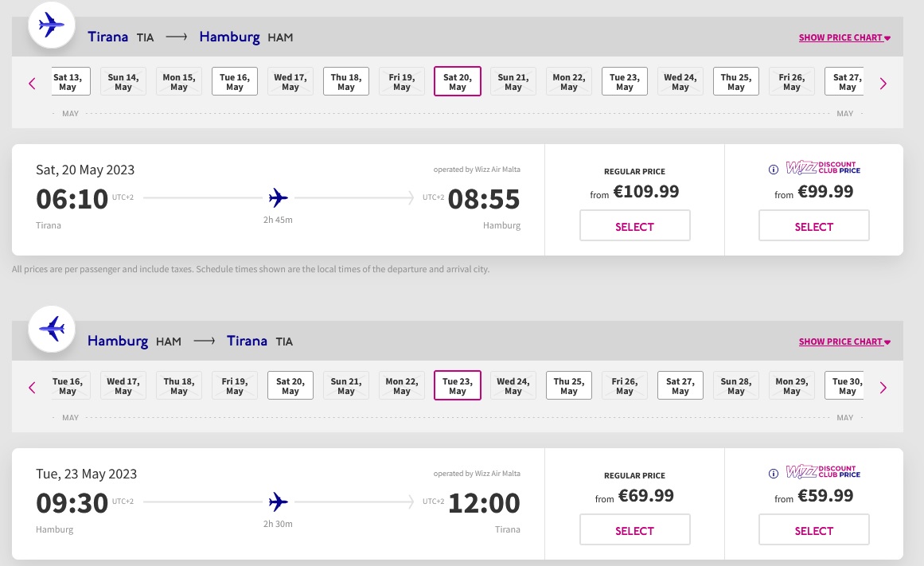The height and width of the screenshot is (566, 924).
Task: Open outbound Wizz Discount Club info icon
Action: [x=773, y=169]
